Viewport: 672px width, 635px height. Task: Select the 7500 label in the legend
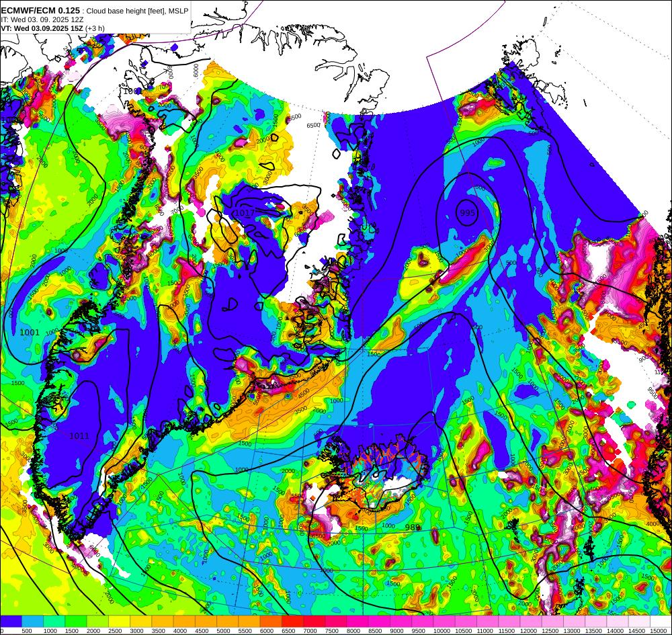point(332,631)
